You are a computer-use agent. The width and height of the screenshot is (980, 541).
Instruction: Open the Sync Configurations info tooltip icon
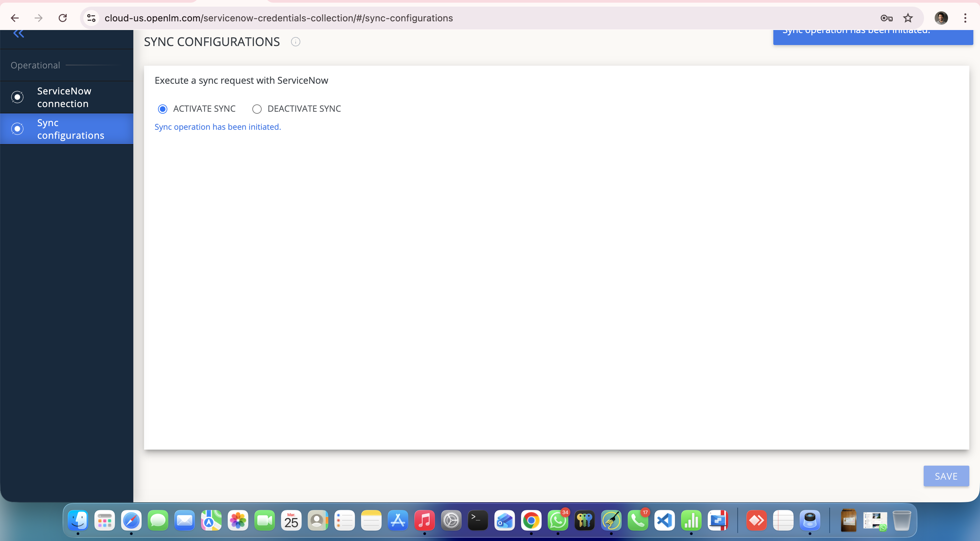[x=296, y=42]
